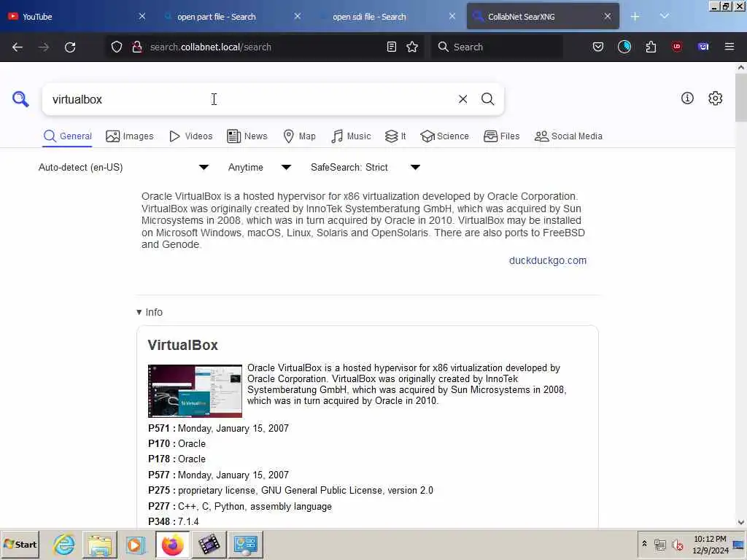Screen dimensions: 747x560
Task: Click Firefox icon in the taskbar
Action: click(x=172, y=544)
